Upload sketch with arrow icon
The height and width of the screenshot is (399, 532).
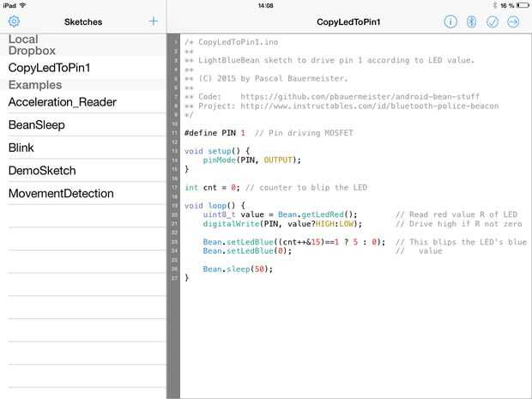click(x=513, y=21)
